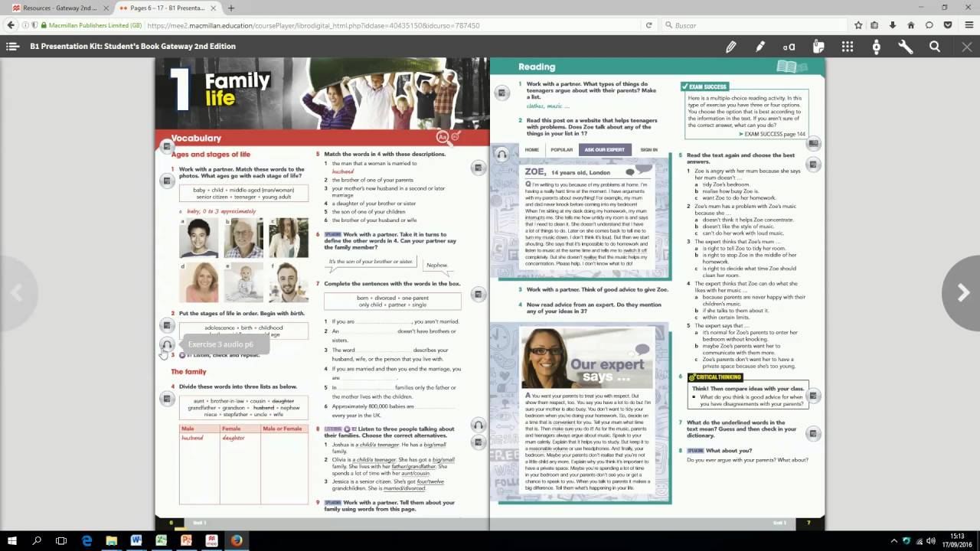980x551 pixels.
Task: Click the Buscar search field
Action: pyautogui.click(x=754, y=25)
